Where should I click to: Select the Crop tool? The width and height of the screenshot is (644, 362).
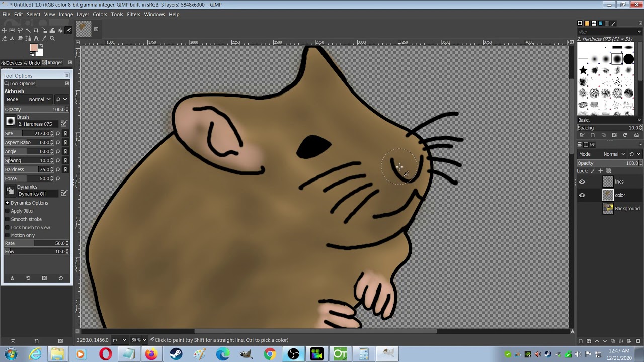(x=36, y=30)
